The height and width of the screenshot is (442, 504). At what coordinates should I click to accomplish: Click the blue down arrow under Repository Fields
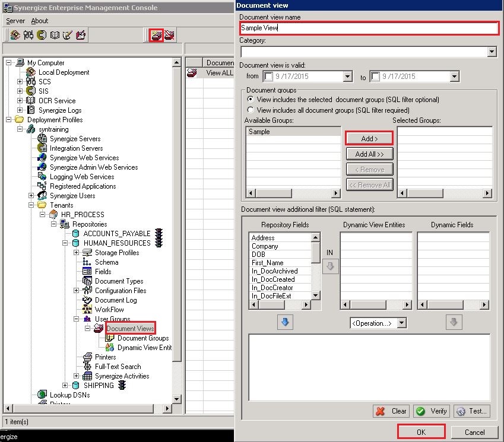(x=285, y=322)
